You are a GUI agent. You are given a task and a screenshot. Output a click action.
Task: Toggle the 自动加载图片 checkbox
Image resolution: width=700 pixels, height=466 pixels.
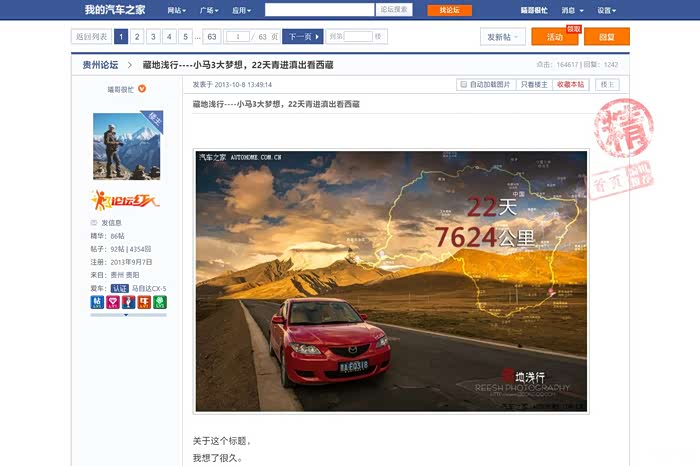point(464,84)
